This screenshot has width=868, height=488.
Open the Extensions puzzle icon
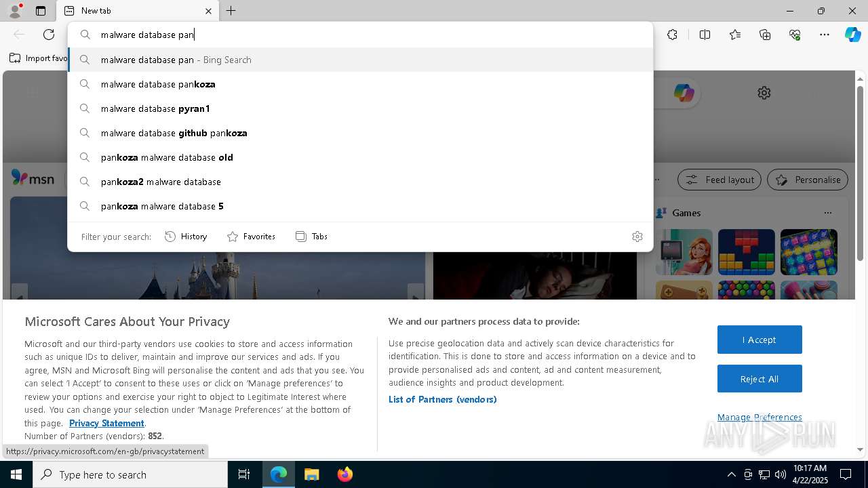point(672,35)
